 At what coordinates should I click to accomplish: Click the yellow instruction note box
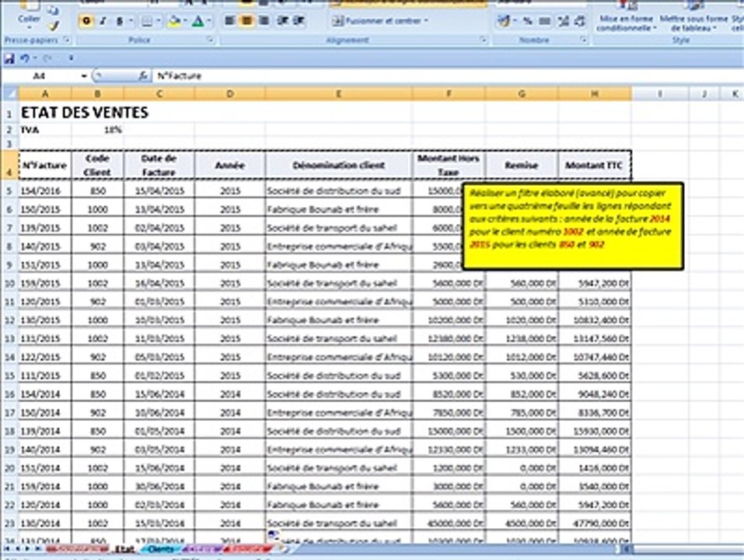pos(573,226)
